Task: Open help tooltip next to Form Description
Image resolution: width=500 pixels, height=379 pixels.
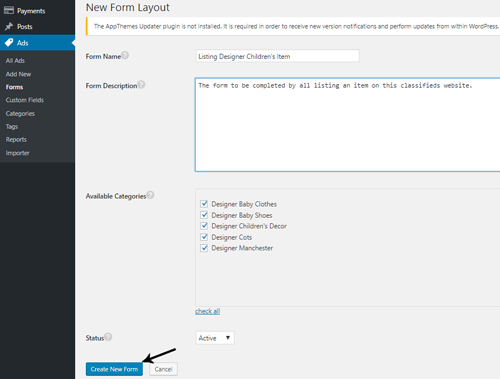Action: pos(141,85)
